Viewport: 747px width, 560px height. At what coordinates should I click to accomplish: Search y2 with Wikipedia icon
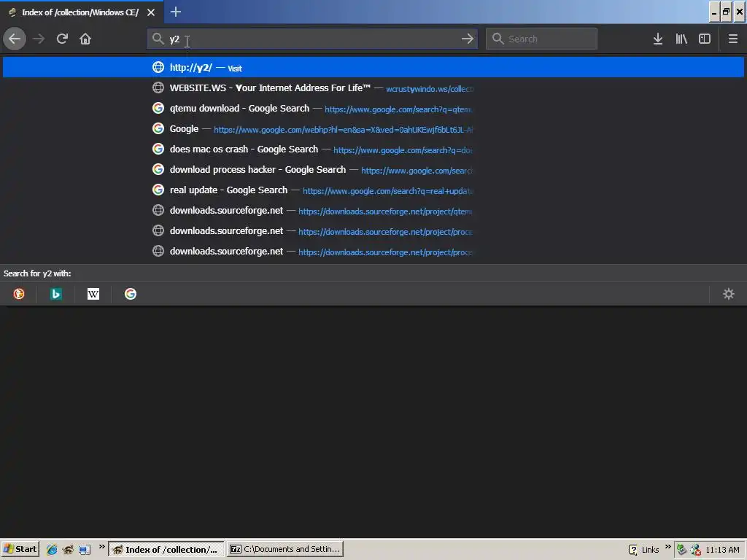[93, 294]
